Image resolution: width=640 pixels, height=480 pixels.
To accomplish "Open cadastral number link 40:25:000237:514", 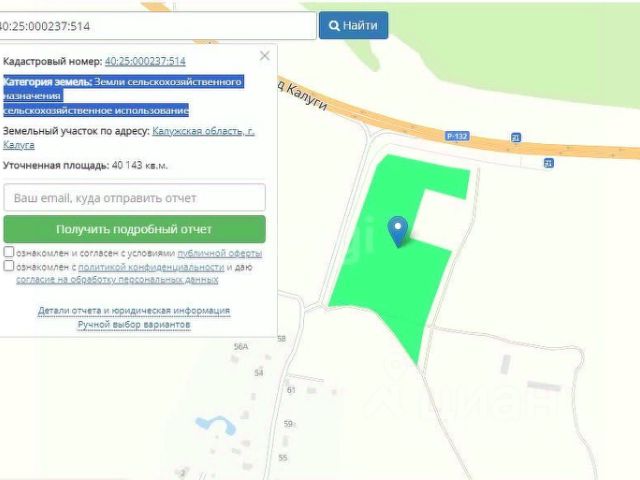I will click(x=145, y=61).
